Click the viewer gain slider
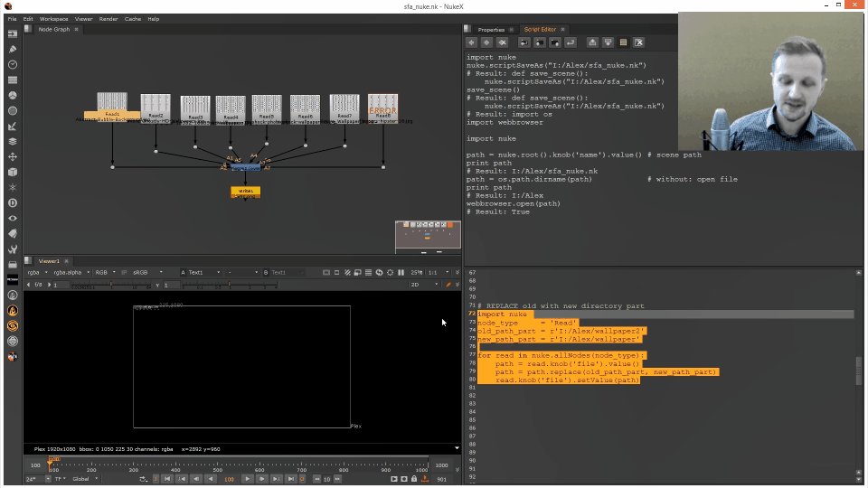The width and height of the screenshot is (868, 488). click(x=110, y=286)
